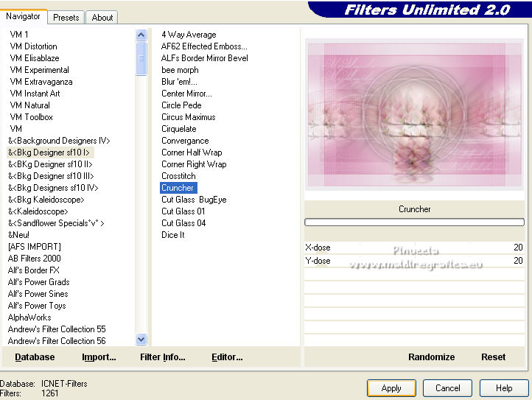The height and width of the screenshot is (400, 532).
Task: Choose Center Mirror... filter
Action: pos(186,94)
